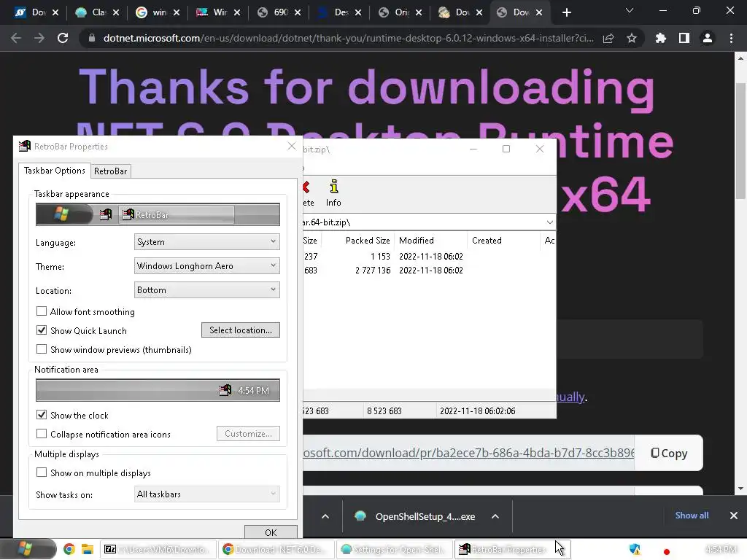Open OpenShellSetup_4....exe download
747x560 pixels.
(416, 516)
